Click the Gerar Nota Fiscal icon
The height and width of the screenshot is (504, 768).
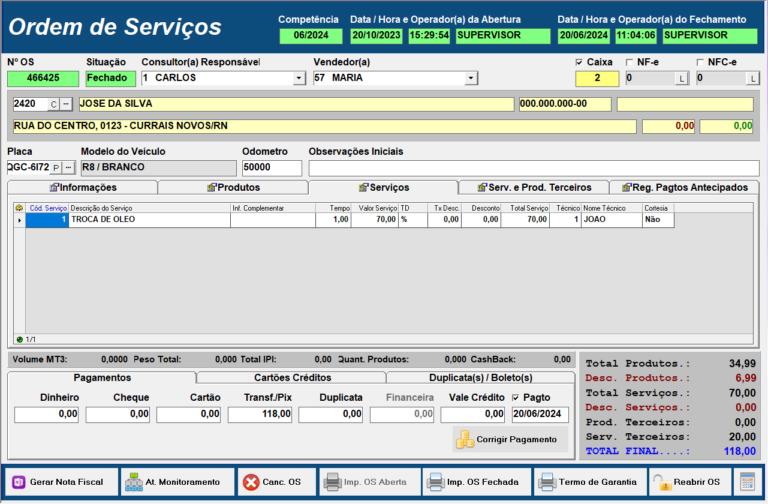coord(19,482)
